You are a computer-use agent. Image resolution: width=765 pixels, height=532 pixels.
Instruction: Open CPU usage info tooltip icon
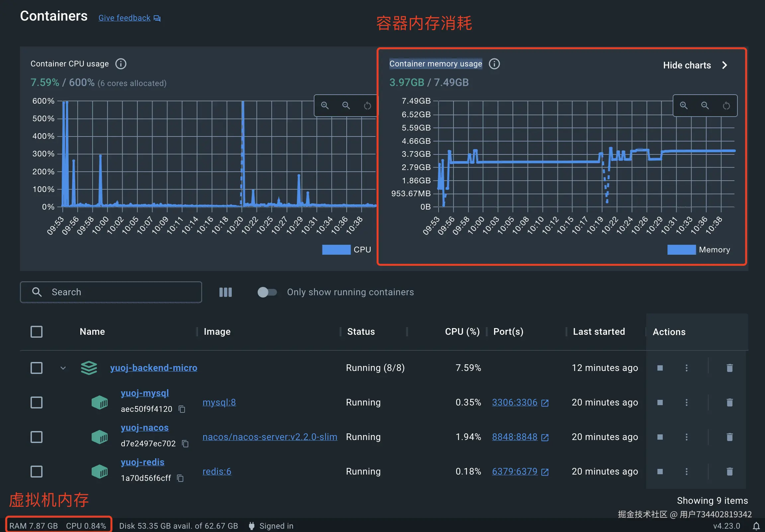click(121, 64)
